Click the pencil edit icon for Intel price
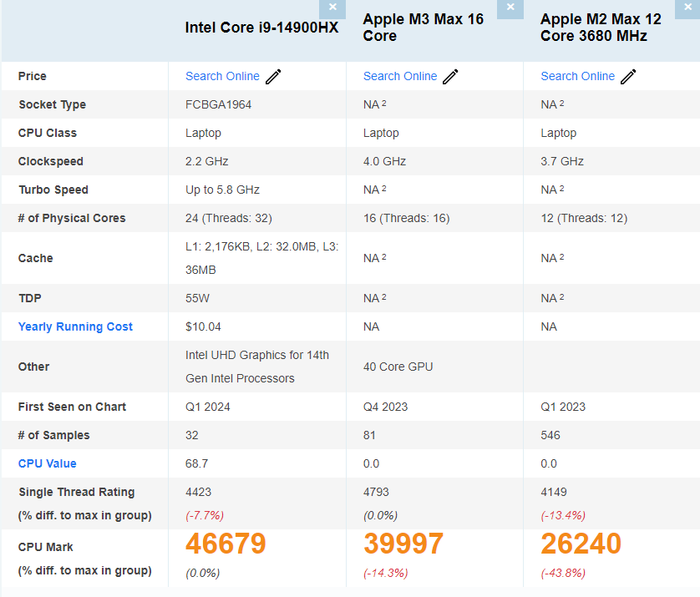 [273, 77]
